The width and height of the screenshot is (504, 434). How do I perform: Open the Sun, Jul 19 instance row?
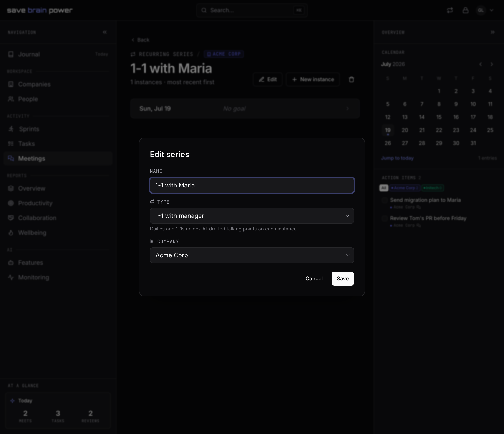[245, 109]
